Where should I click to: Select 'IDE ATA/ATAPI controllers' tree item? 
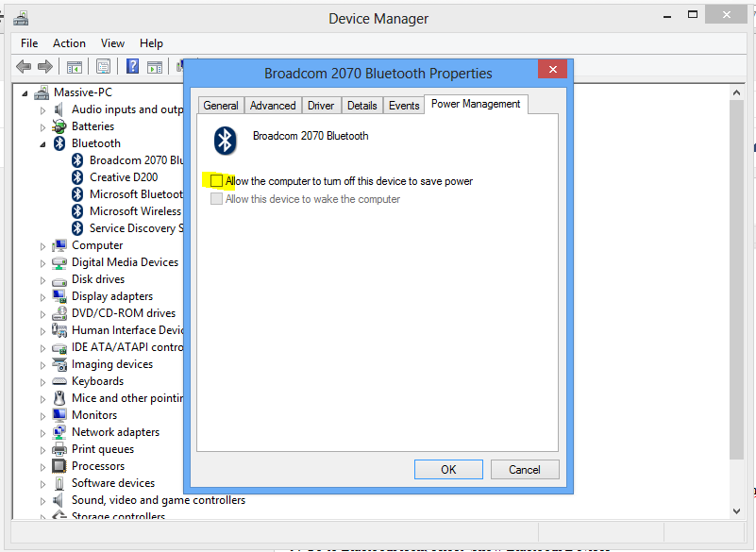127,347
